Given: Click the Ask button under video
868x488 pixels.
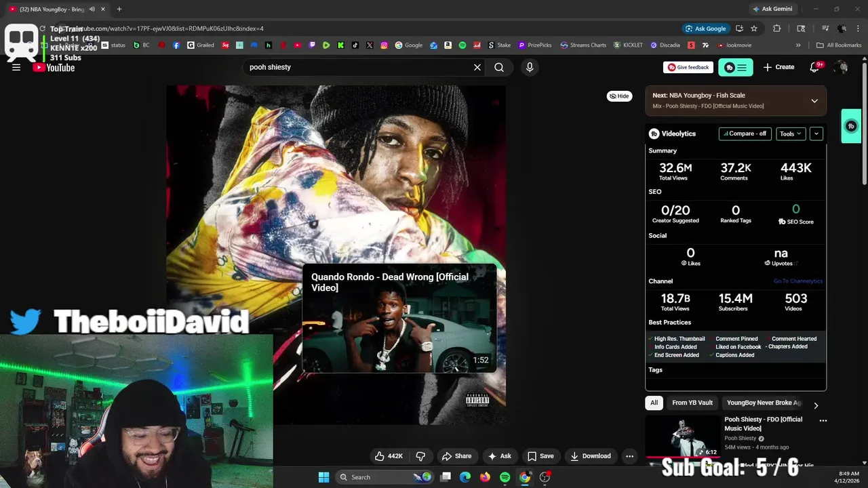Looking at the screenshot, I should click(x=499, y=456).
